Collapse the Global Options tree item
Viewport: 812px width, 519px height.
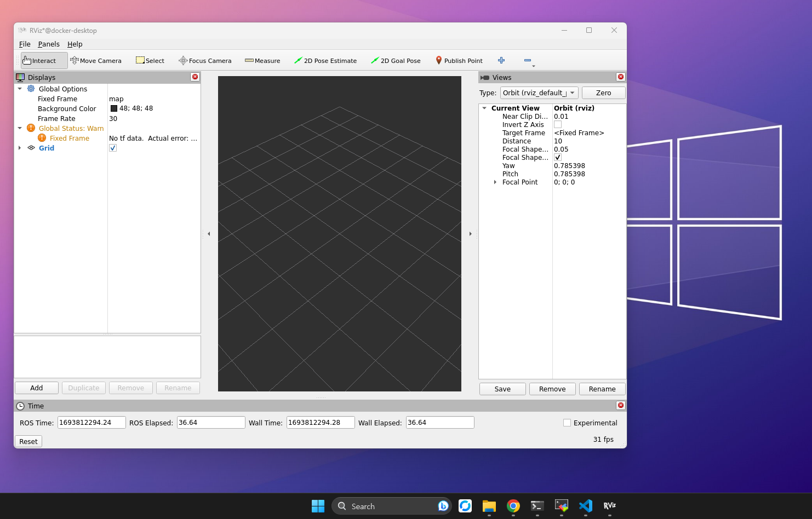coord(20,89)
